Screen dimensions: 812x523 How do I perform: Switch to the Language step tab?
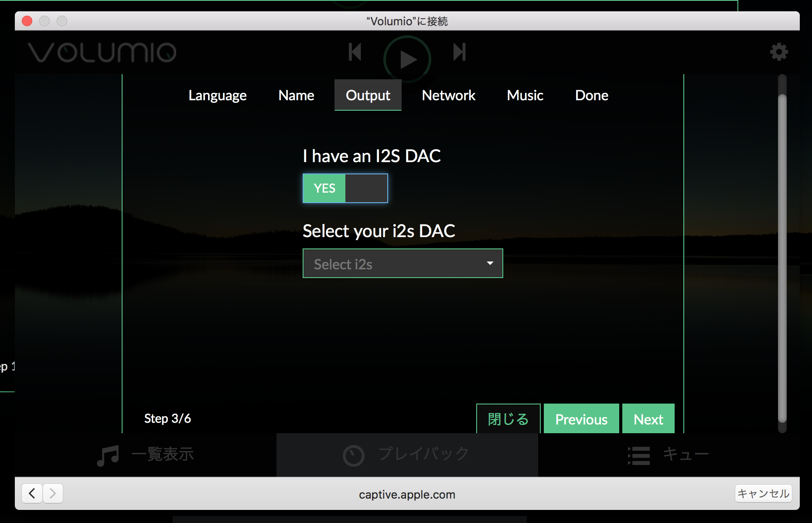tap(217, 95)
